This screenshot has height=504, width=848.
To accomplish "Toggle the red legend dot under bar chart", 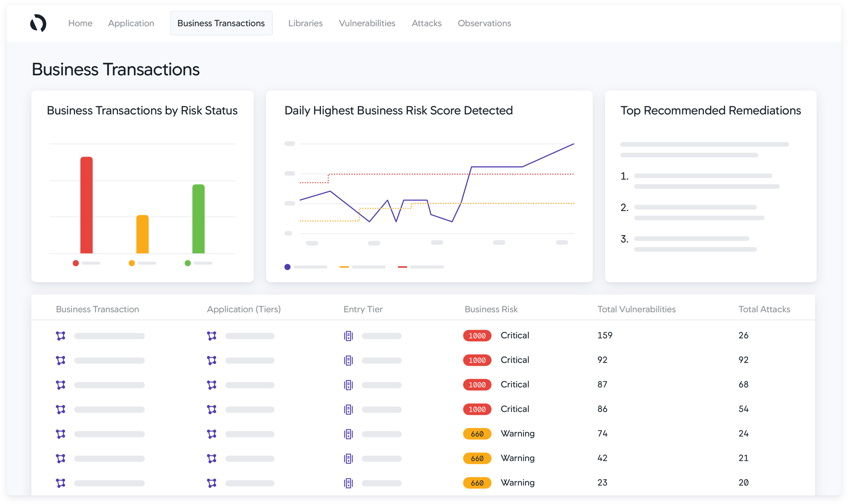I will click(76, 263).
